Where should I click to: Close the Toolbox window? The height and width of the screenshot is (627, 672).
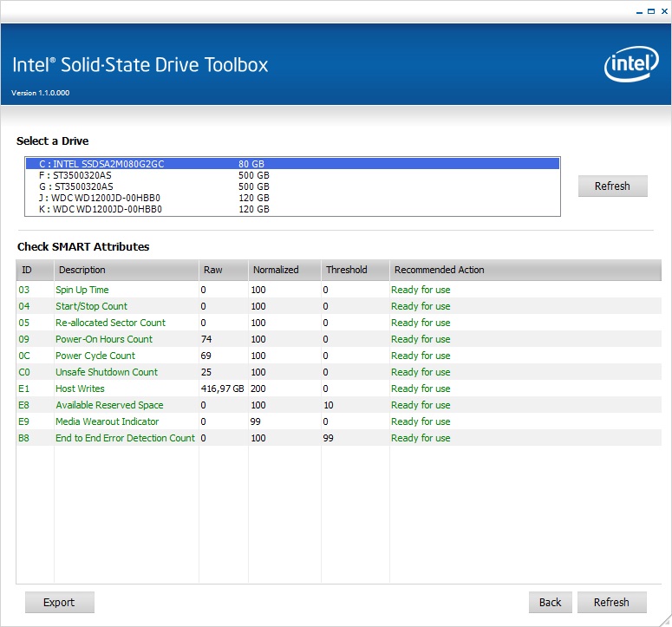pyautogui.click(x=664, y=11)
